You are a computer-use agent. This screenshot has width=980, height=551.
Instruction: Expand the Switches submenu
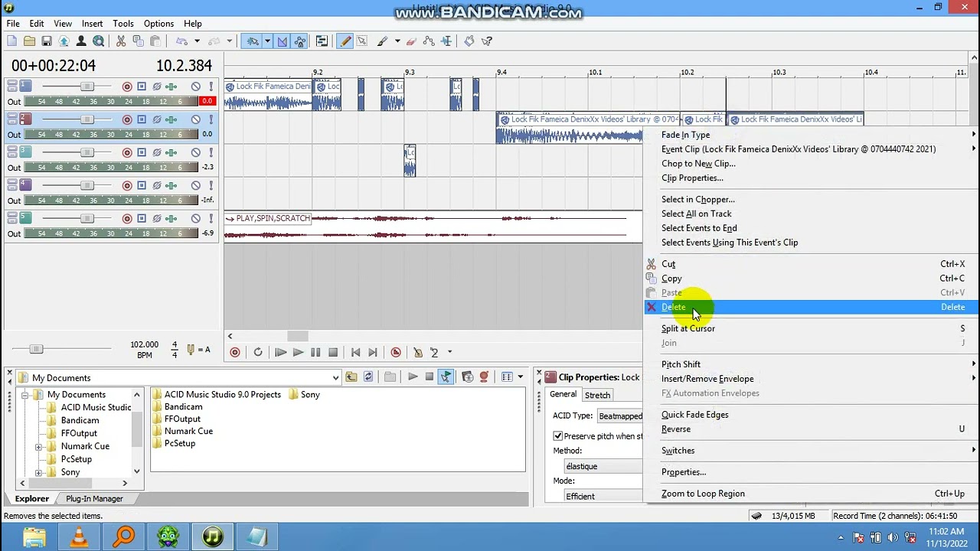tap(812, 451)
